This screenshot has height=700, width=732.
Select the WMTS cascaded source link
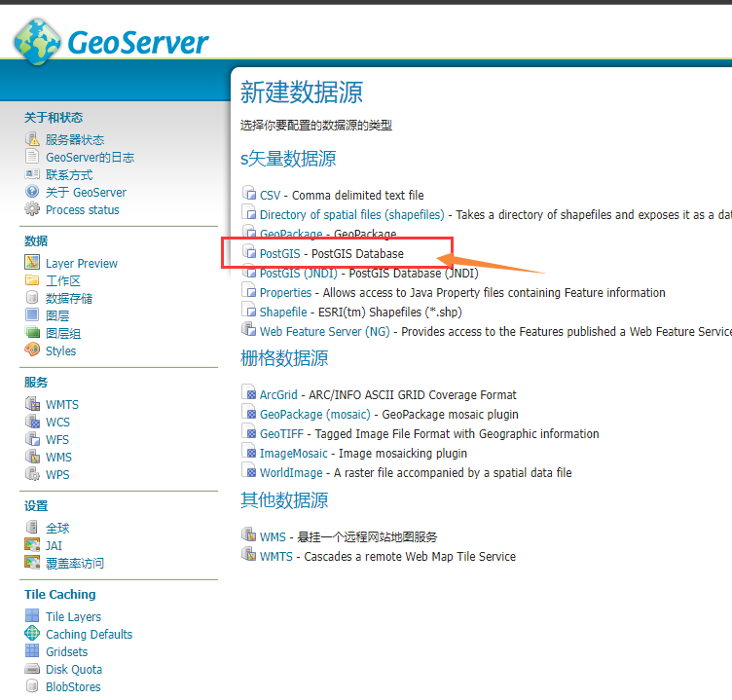275,557
